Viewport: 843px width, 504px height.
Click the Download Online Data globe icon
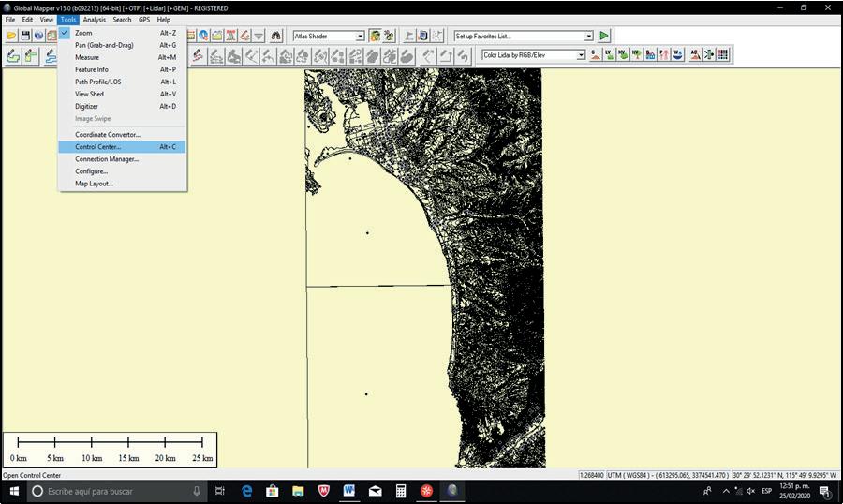tap(38, 36)
